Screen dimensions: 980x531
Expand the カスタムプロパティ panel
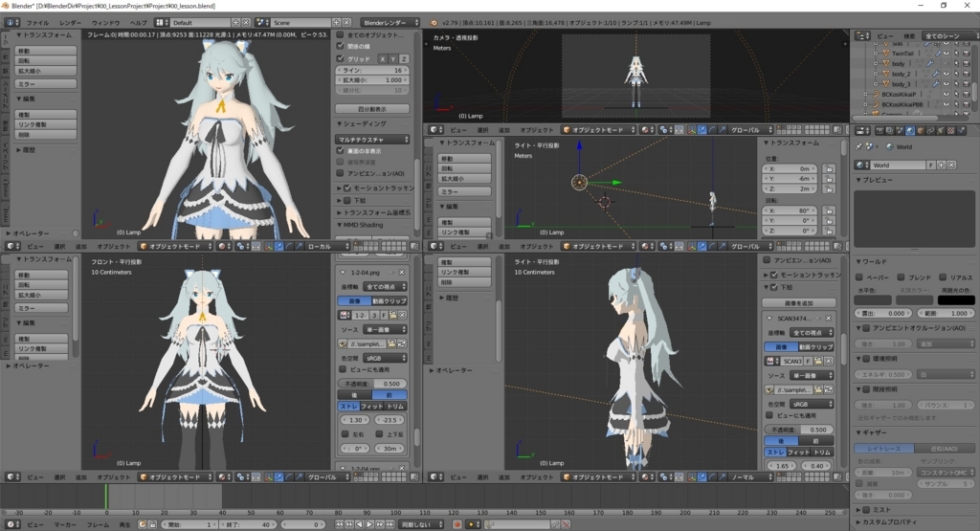pyautogui.click(x=887, y=521)
